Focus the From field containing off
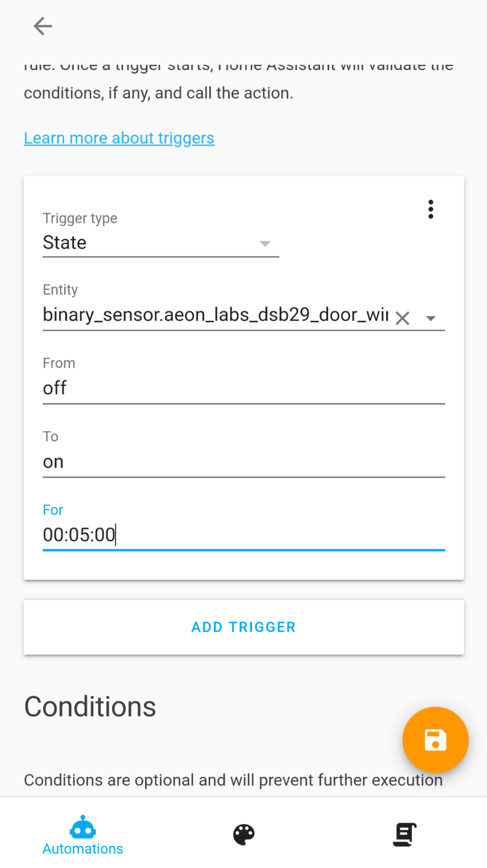Image resolution: width=487 pixels, height=868 pixels. 243,388
